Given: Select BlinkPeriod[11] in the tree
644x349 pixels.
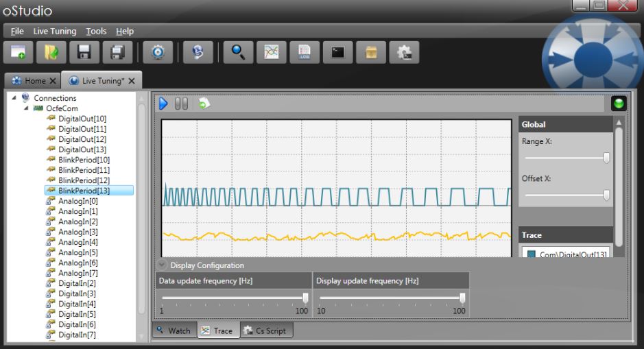Looking at the screenshot, I should [84, 170].
